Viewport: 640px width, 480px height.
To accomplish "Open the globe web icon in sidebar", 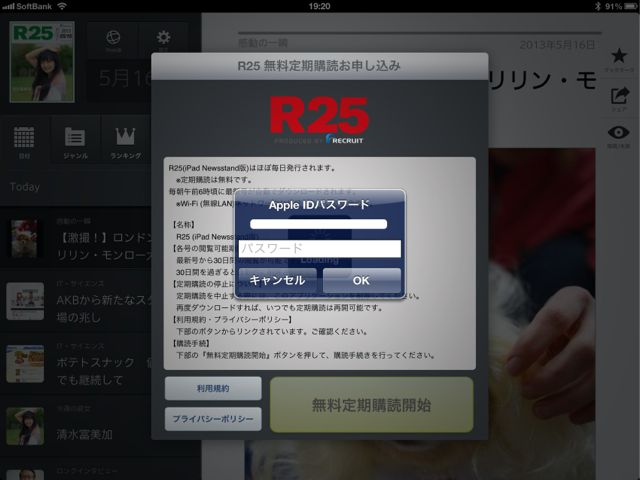I will [x=113, y=40].
